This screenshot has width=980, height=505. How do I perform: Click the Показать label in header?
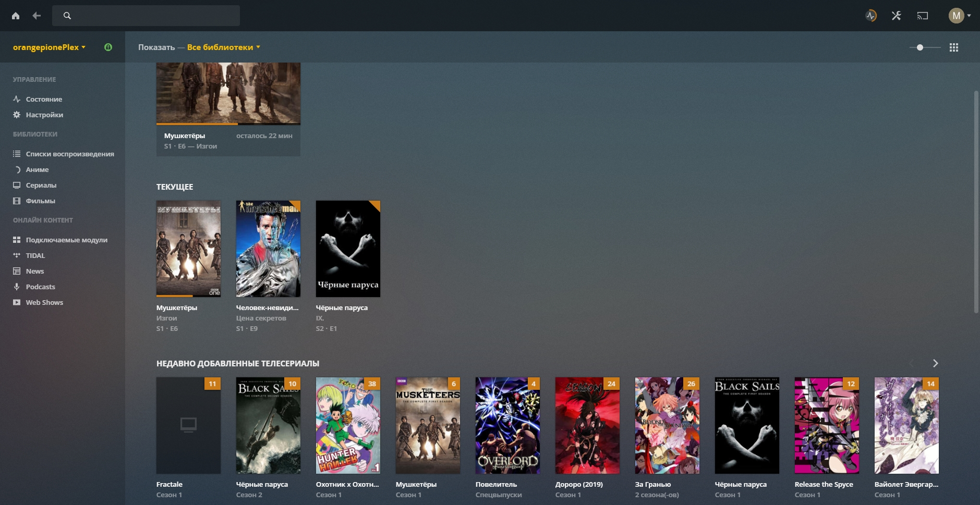[156, 47]
